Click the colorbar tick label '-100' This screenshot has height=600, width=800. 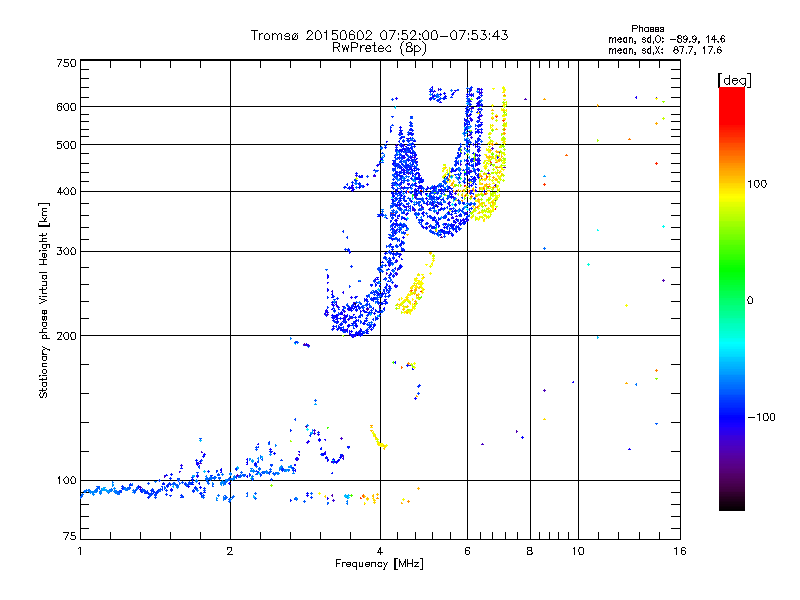pos(762,417)
